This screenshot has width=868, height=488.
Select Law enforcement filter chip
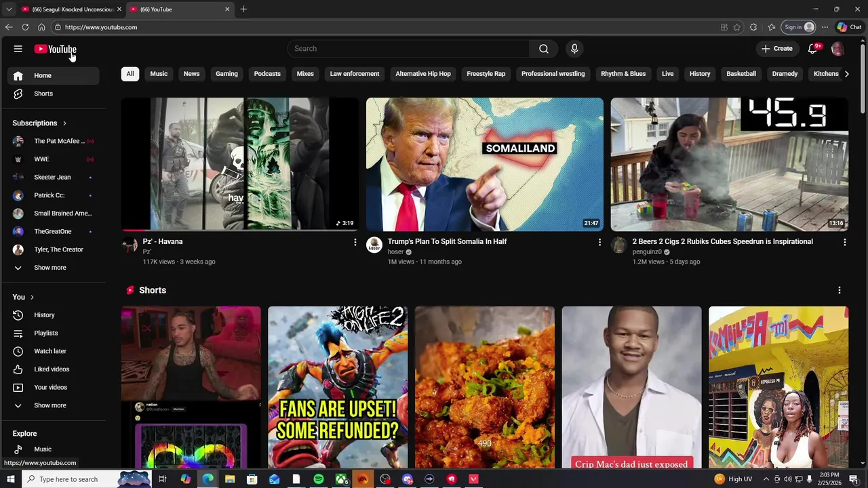pyautogui.click(x=355, y=74)
